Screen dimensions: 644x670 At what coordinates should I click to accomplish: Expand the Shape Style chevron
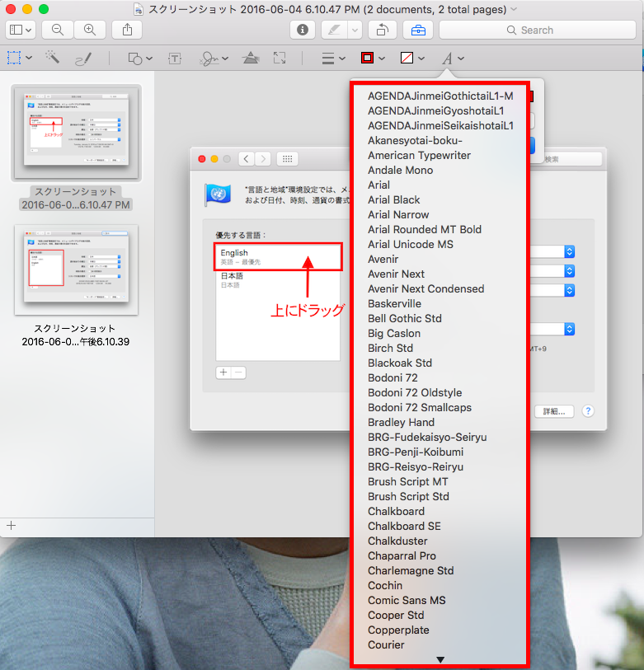point(342,59)
